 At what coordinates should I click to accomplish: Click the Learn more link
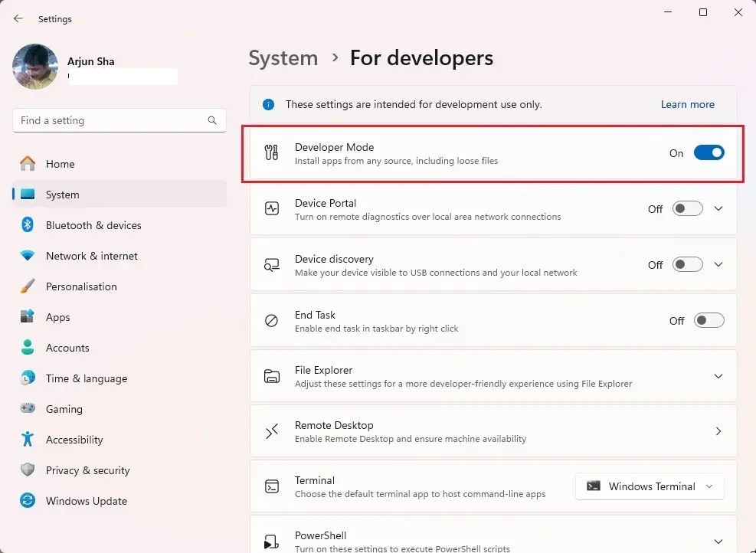coord(687,104)
